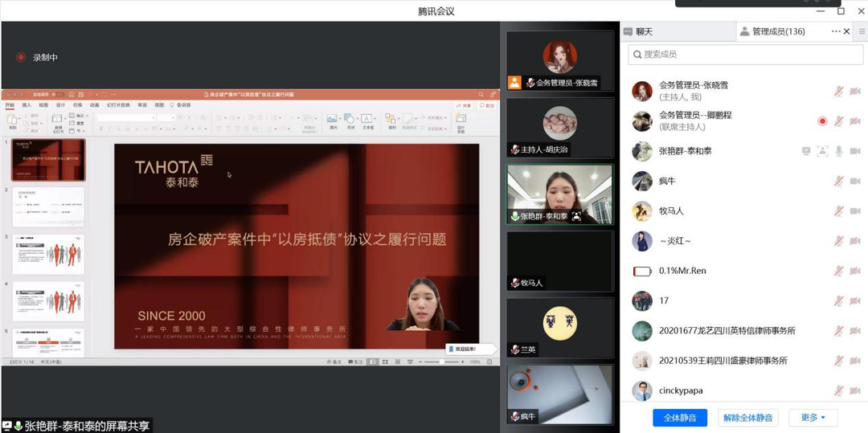Image resolution: width=868 pixels, height=433 pixels.
Task: Toggle camera icon for 牧马人 in list
Action: click(855, 210)
